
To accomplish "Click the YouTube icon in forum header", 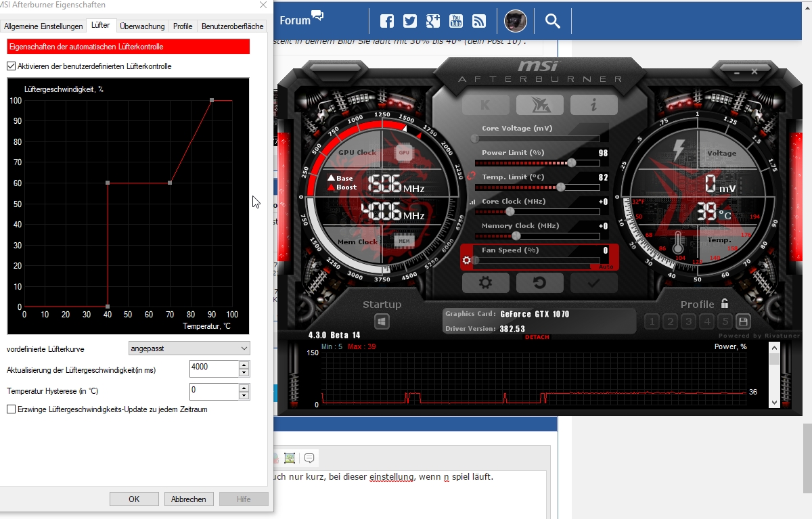I will click(x=456, y=21).
